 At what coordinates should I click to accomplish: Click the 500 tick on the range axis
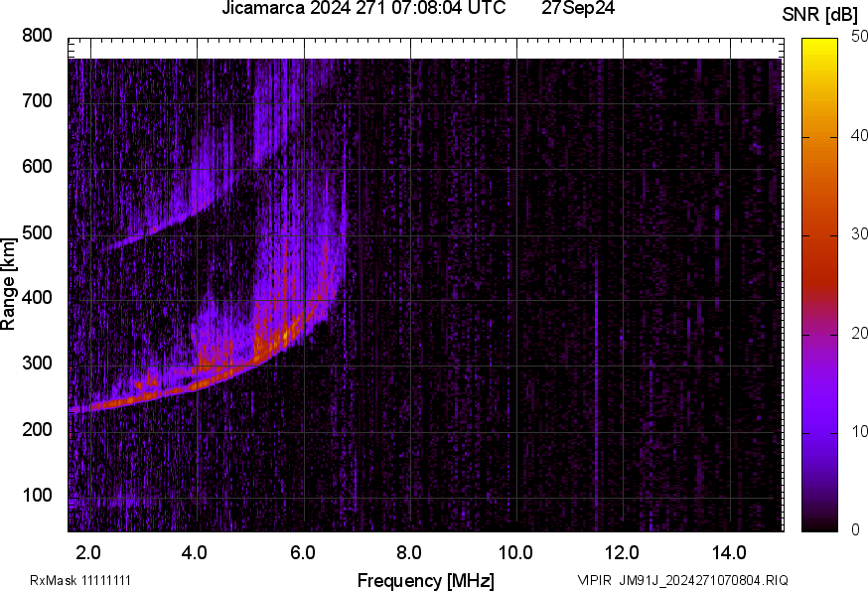pyautogui.click(x=37, y=233)
